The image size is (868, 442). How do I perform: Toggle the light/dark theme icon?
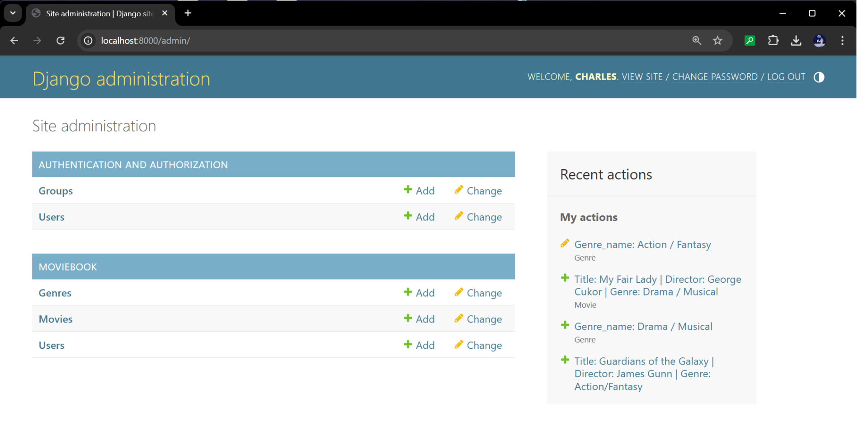819,77
